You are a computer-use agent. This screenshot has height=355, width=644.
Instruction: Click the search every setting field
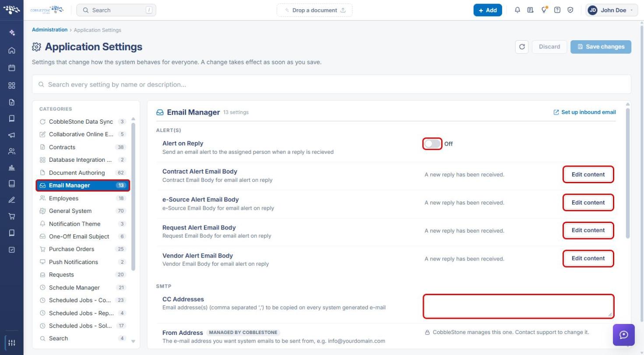pos(331,84)
